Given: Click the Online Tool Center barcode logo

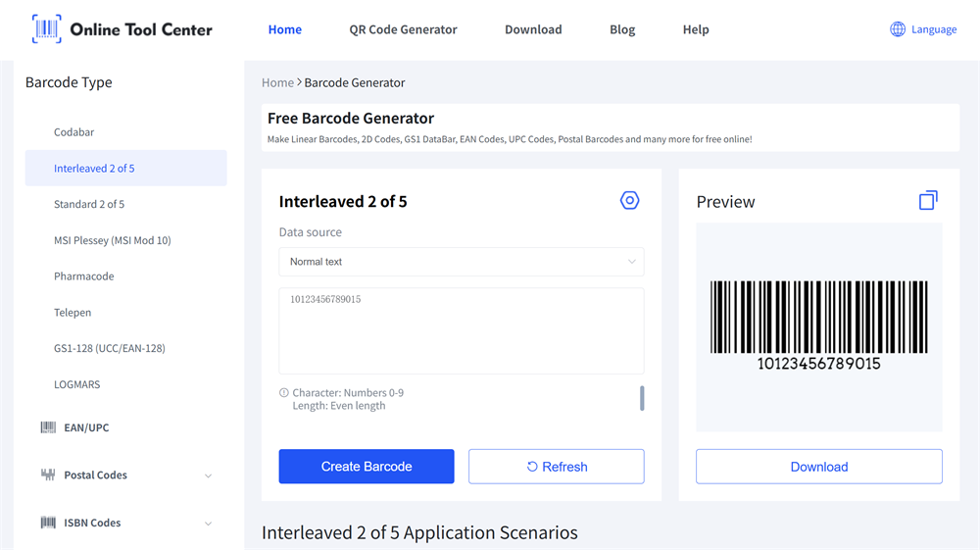Looking at the screenshot, I should click(x=46, y=29).
